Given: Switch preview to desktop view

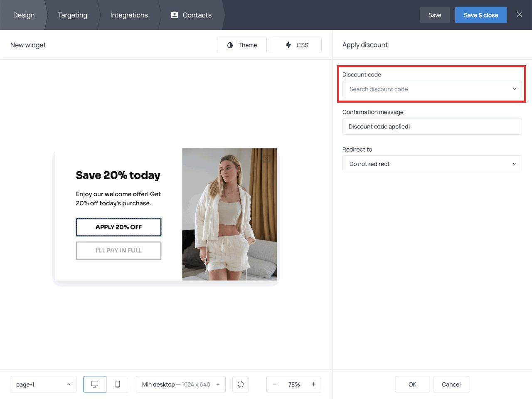Looking at the screenshot, I should tap(94, 384).
